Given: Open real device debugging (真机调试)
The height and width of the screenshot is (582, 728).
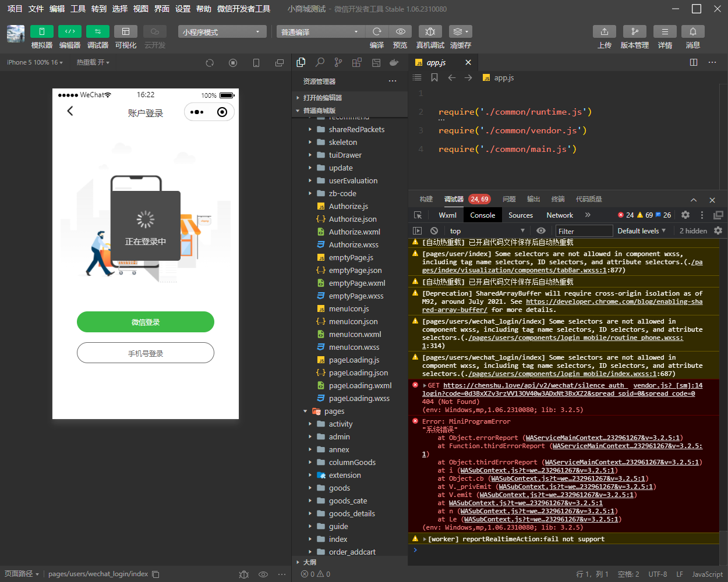Looking at the screenshot, I should click(x=430, y=31).
